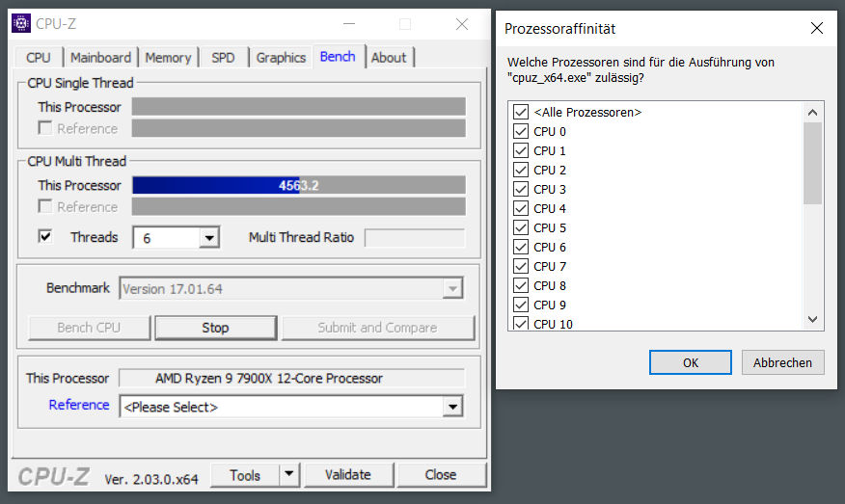Open the Memory tab
This screenshot has width=845, height=504.
pos(168,58)
